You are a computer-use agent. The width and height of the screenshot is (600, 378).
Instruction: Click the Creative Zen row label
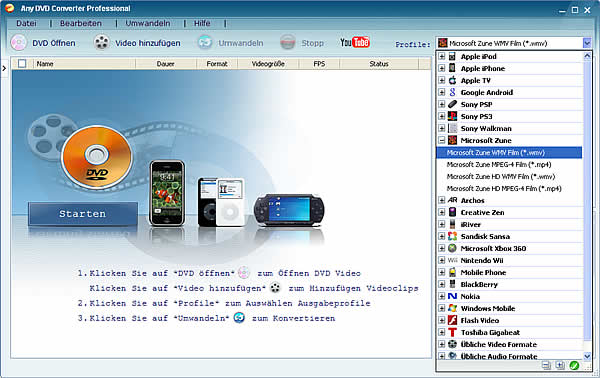[x=482, y=212]
